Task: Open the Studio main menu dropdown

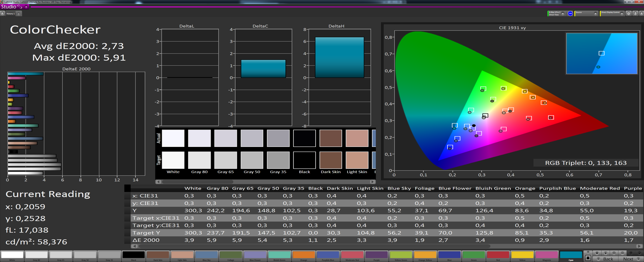Action: coord(26,7)
